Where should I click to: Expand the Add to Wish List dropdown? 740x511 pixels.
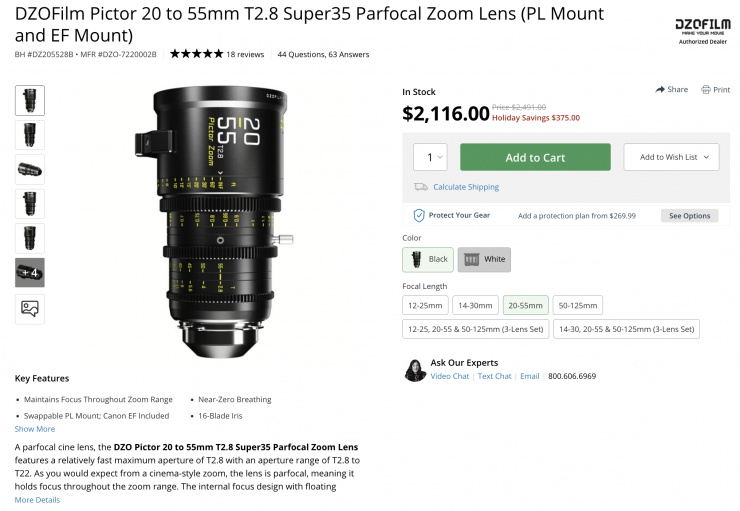coord(671,157)
